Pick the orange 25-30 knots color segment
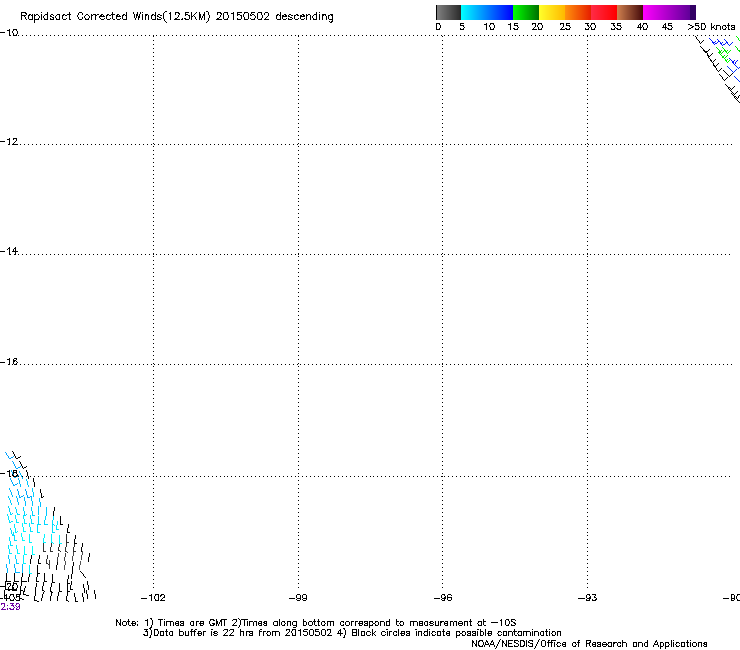Screen dimensions: 740x650 578,12
